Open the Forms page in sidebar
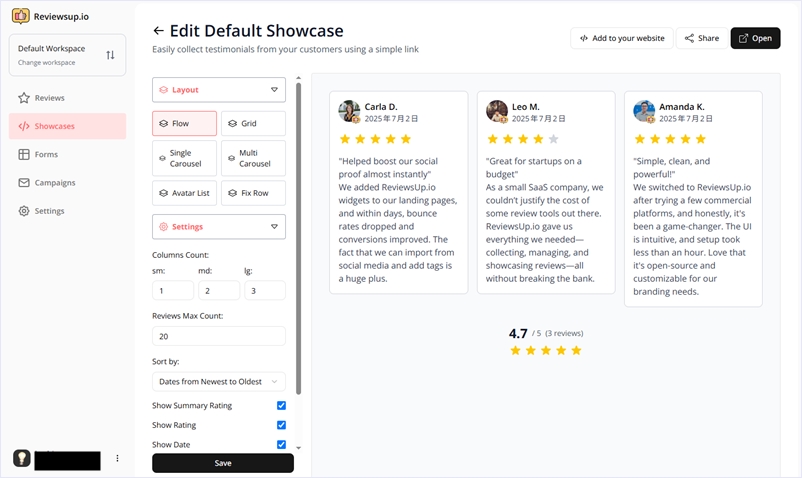802x478 pixels. click(46, 155)
